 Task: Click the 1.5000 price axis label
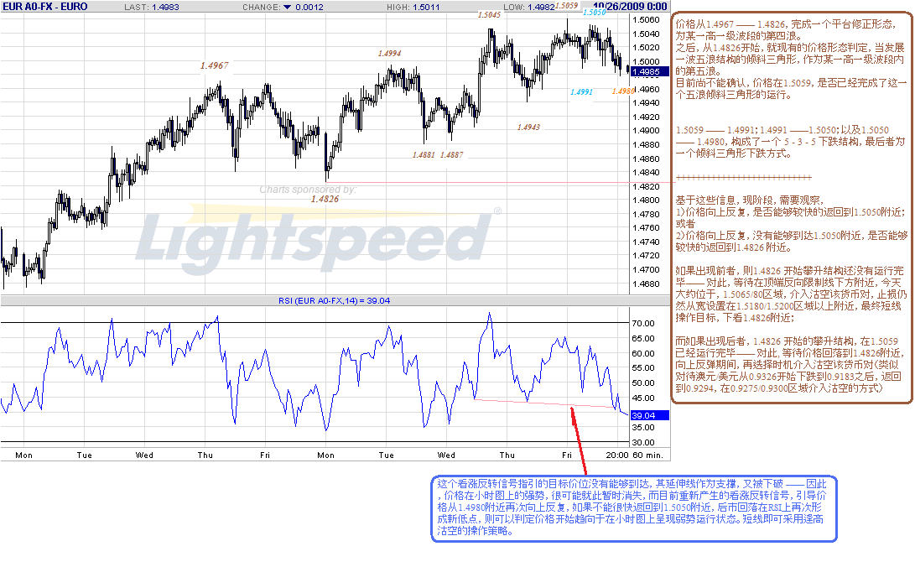(x=646, y=61)
